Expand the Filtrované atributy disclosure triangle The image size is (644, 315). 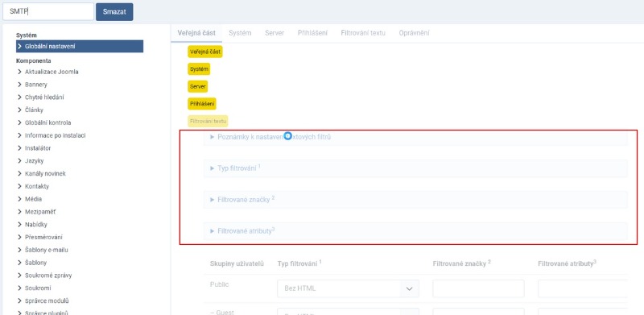tap(213, 231)
